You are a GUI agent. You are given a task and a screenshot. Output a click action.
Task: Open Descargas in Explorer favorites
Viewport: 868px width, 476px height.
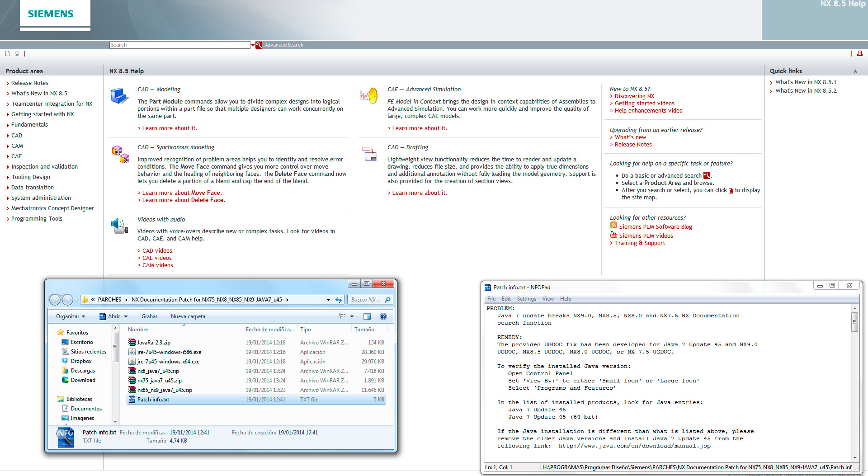83,370
